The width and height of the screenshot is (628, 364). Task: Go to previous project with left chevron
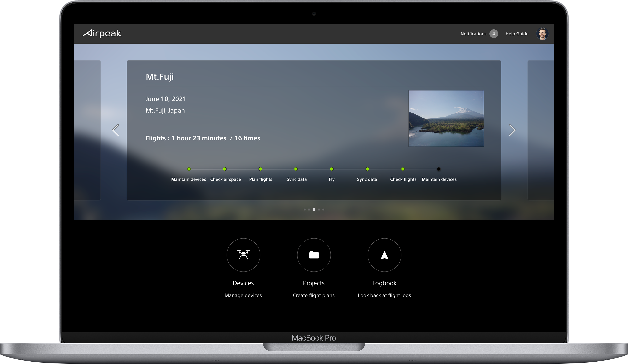pos(116,130)
